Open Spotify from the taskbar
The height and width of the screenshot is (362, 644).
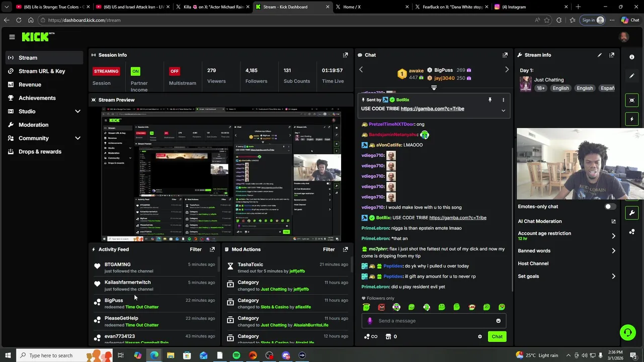(236, 355)
